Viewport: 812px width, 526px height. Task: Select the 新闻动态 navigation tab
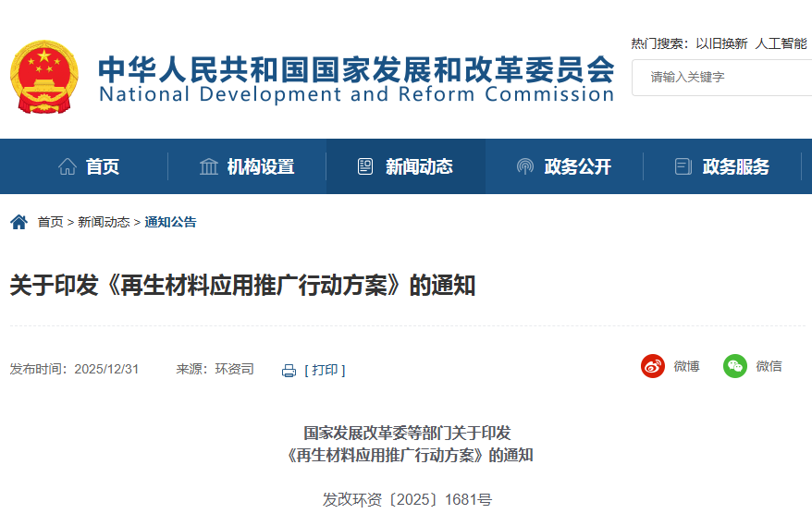(419, 166)
